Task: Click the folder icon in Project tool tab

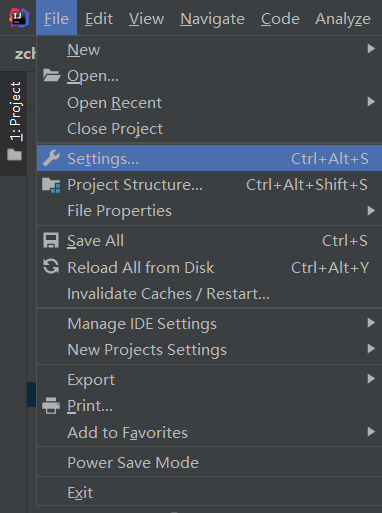Action: (x=14, y=155)
